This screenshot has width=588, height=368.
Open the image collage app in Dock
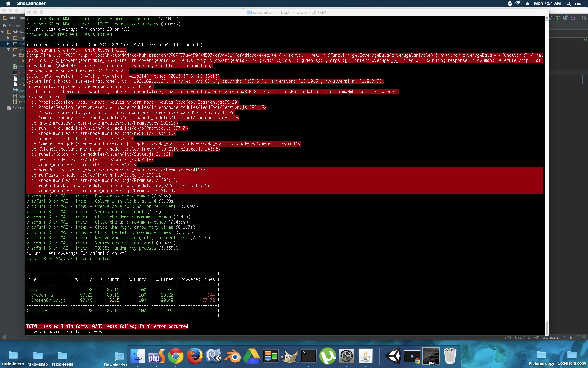[x=270, y=356]
